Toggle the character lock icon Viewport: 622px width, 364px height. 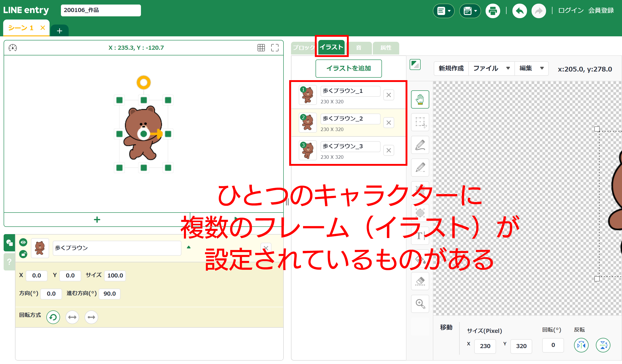pos(23,254)
